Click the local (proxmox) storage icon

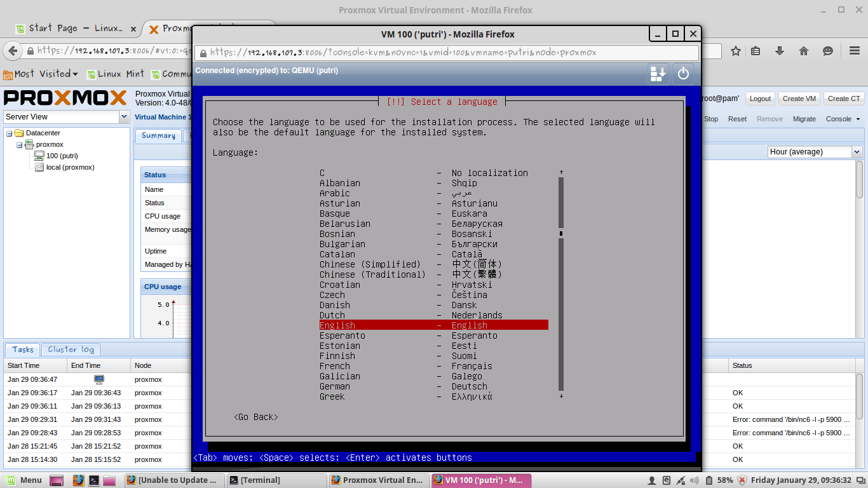pyautogui.click(x=39, y=167)
